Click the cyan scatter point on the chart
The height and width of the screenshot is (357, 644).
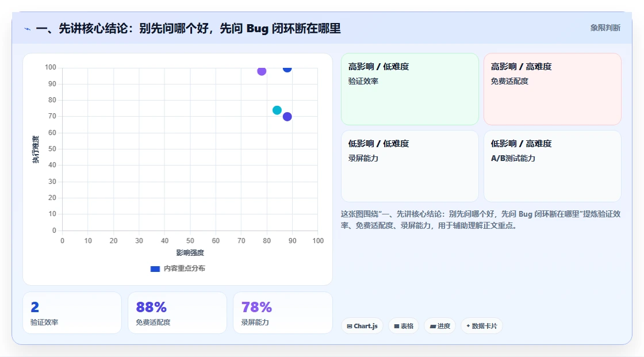(277, 110)
